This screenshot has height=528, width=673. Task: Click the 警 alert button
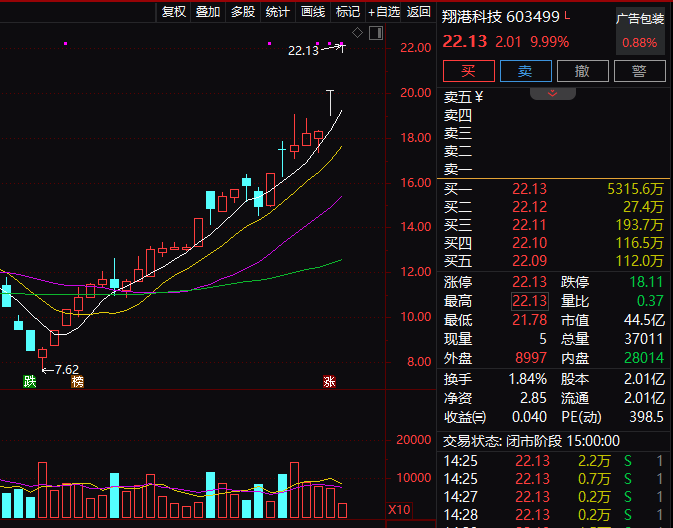tap(640, 71)
